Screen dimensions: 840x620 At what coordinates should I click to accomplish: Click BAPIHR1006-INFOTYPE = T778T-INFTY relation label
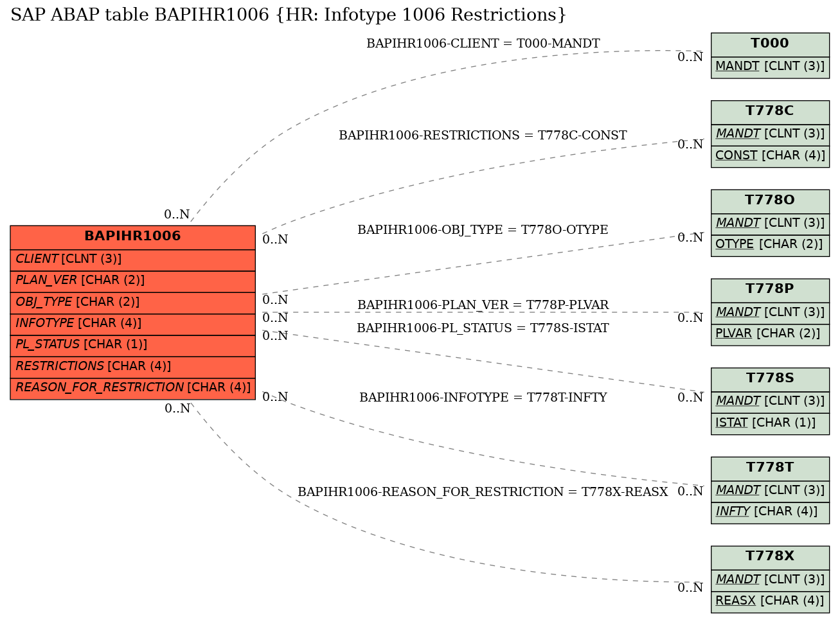pyautogui.click(x=483, y=398)
